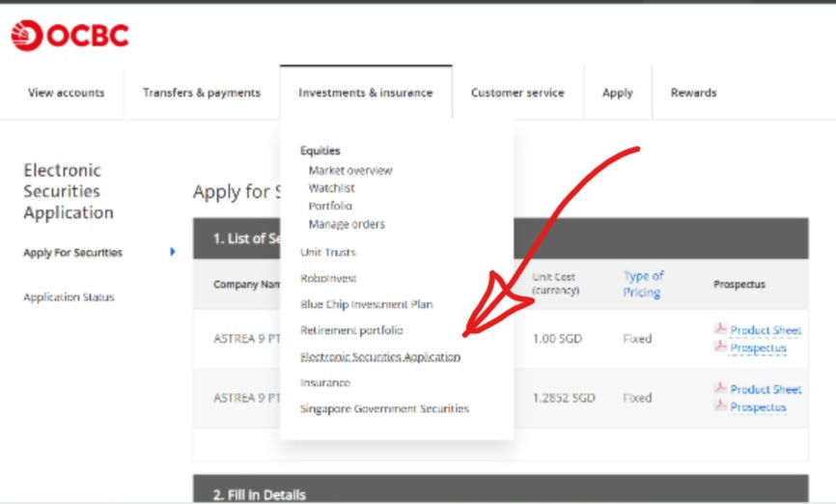The width and height of the screenshot is (836, 504).
Task: Open Singapore Government Securities menu entry
Action: click(x=384, y=409)
